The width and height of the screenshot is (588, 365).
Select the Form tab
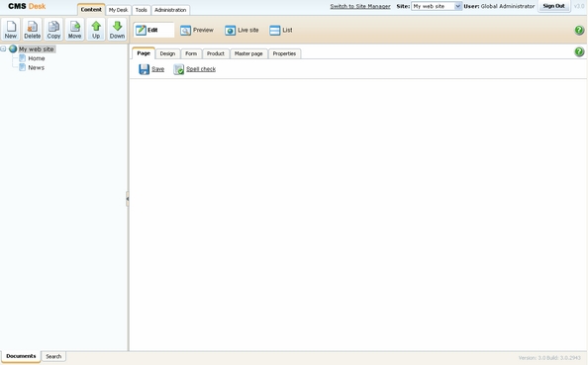tap(191, 53)
